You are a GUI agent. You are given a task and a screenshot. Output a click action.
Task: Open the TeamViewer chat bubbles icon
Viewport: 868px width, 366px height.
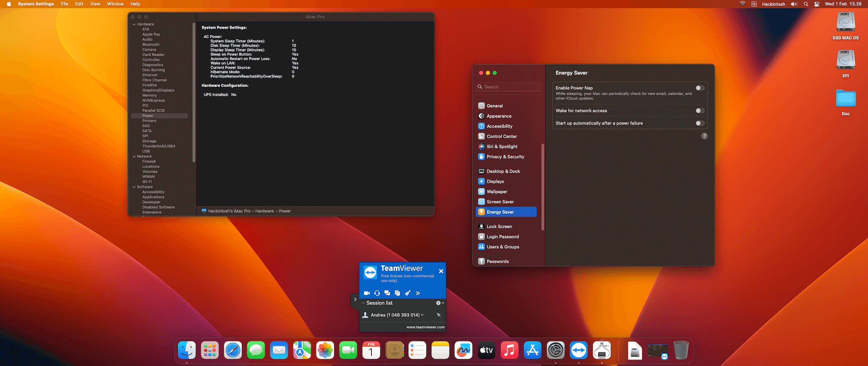point(387,293)
